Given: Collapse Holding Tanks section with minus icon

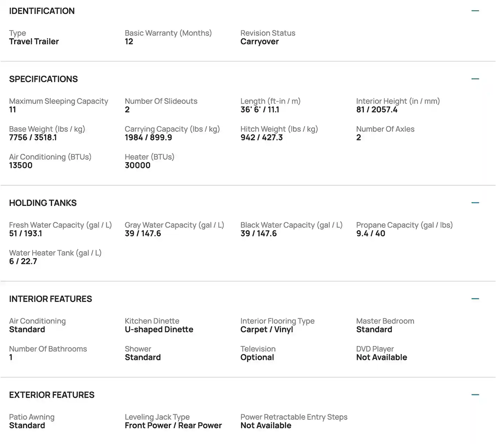Looking at the screenshot, I should [x=475, y=203].
